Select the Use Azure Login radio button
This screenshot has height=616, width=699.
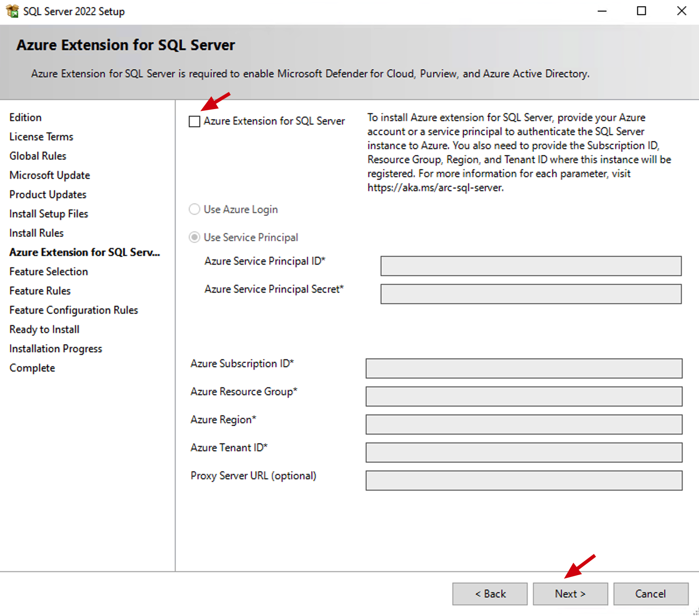click(x=194, y=209)
